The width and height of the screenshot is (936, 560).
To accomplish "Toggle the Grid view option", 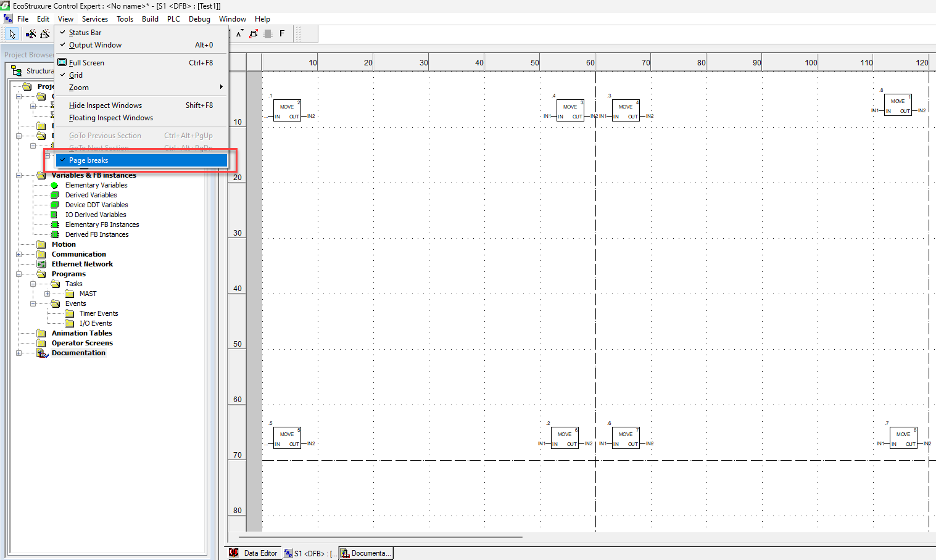I will point(141,75).
